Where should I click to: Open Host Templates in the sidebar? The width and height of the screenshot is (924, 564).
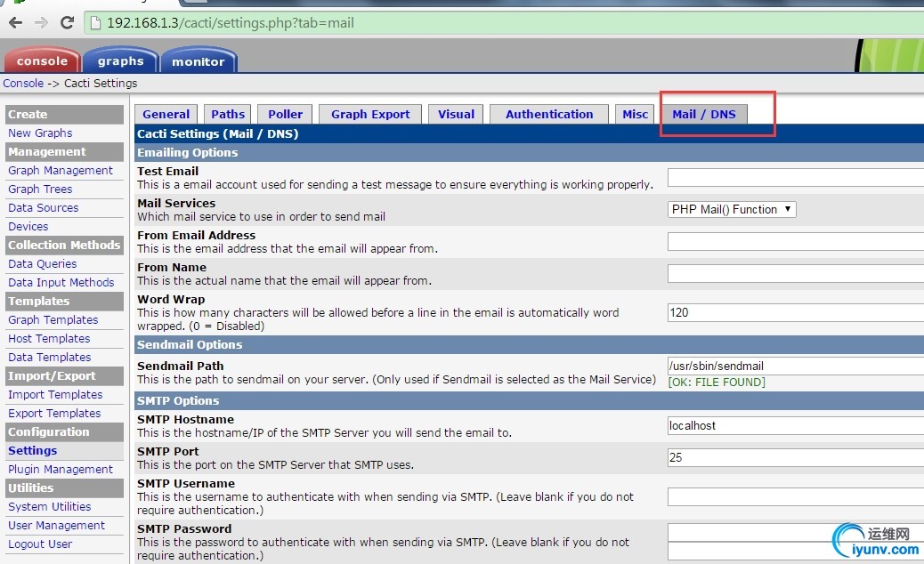[x=49, y=339]
